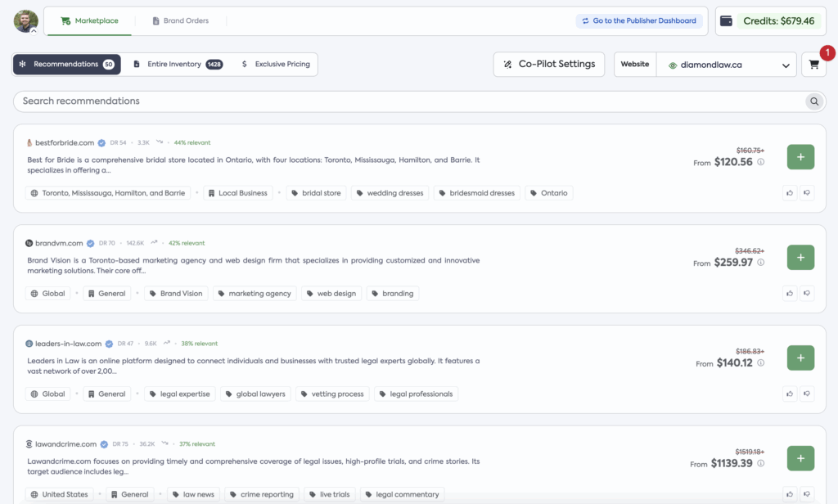Screen dimensions: 838x504
Task: Click the Toronto, Mississauga, Hamilton, and Barrie location tag
Action: 108,193
